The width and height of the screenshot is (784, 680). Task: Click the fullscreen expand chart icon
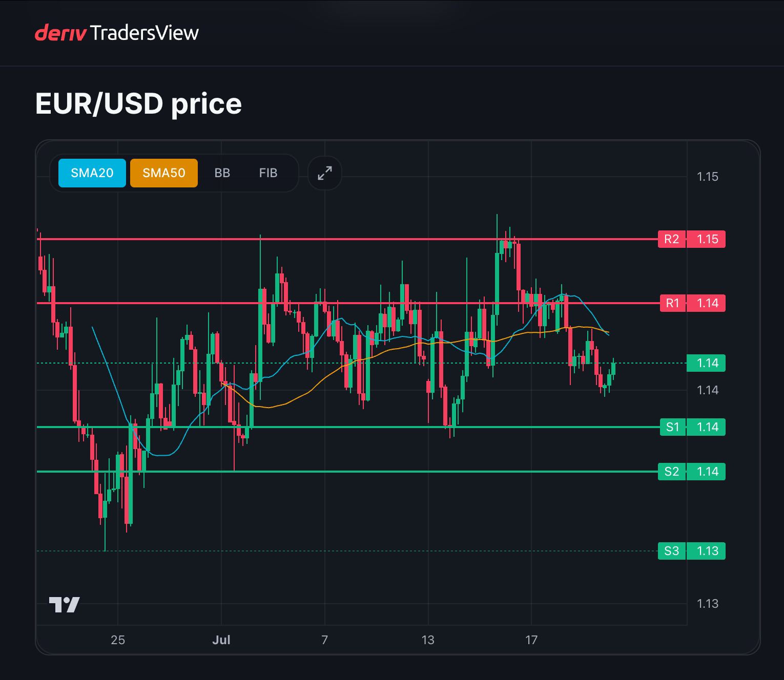325,173
